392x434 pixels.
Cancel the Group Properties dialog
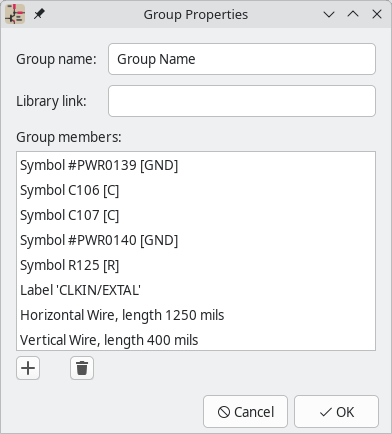click(x=245, y=412)
